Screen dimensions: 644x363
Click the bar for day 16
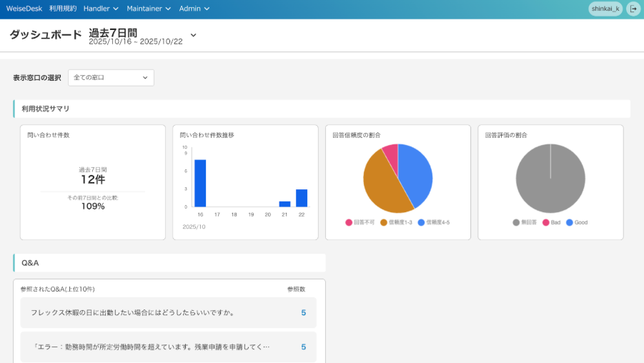[x=200, y=183]
